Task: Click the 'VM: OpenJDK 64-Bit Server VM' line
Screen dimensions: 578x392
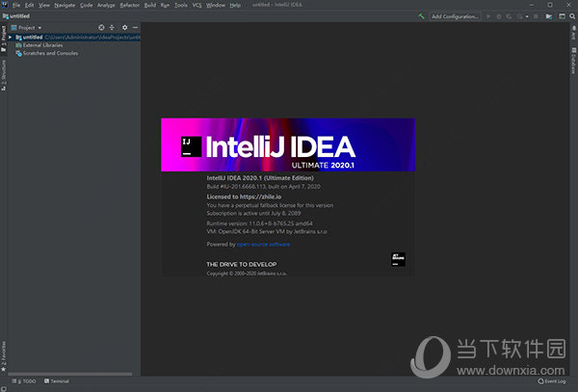Action: pos(267,231)
